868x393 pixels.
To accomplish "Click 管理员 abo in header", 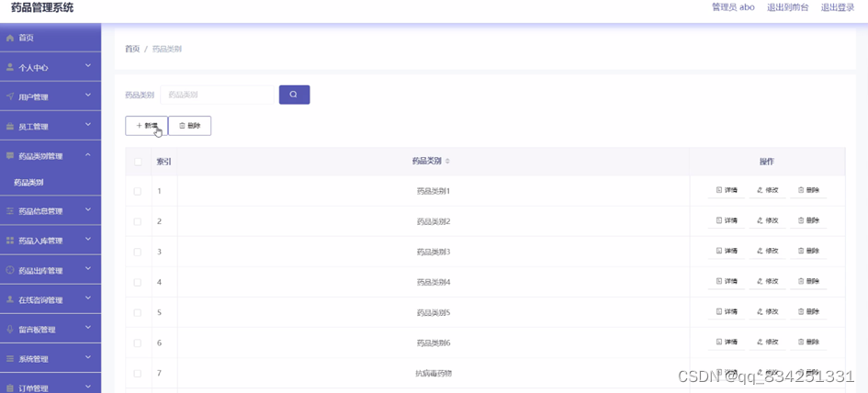I will (x=733, y=7).
